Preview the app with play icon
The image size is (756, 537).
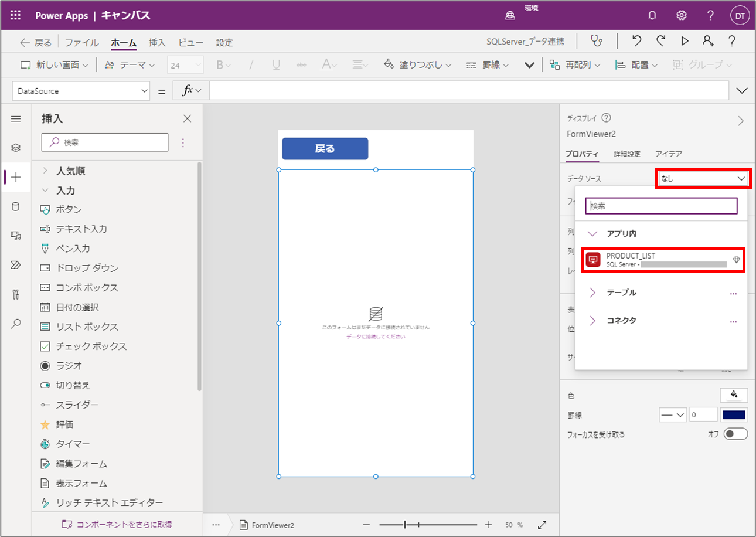point(685,41)
